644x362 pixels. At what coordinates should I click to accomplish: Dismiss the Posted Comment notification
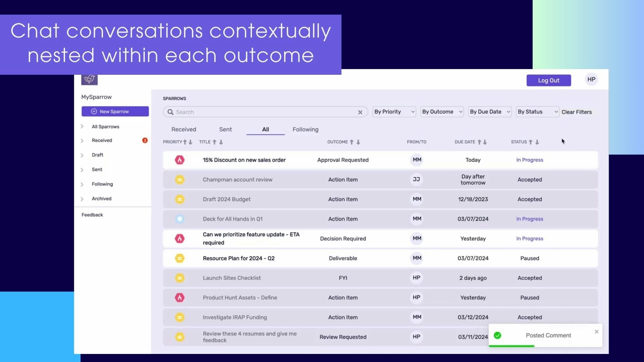596,332
